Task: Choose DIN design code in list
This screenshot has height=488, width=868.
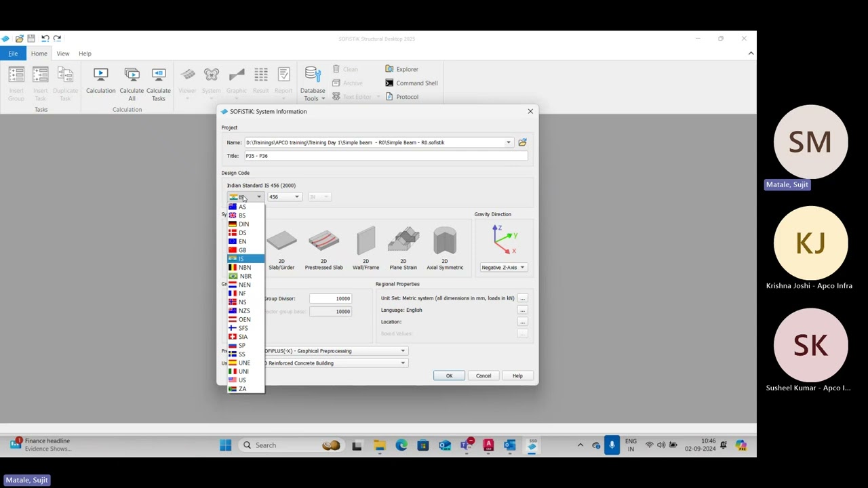Action: tap(245, 224)
